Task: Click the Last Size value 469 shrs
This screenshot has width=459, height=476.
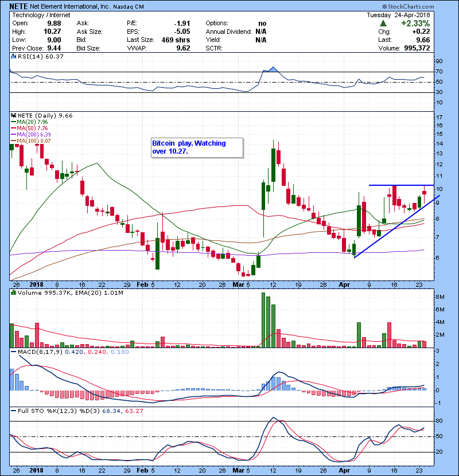Action: pyautogui.click(x=176, y=40)
